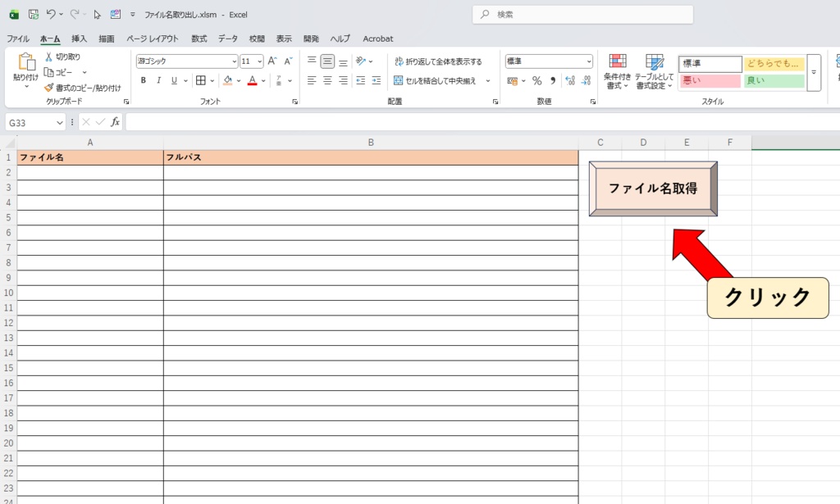
Task: Click the redo arrow icon
Action: [75, 15]
